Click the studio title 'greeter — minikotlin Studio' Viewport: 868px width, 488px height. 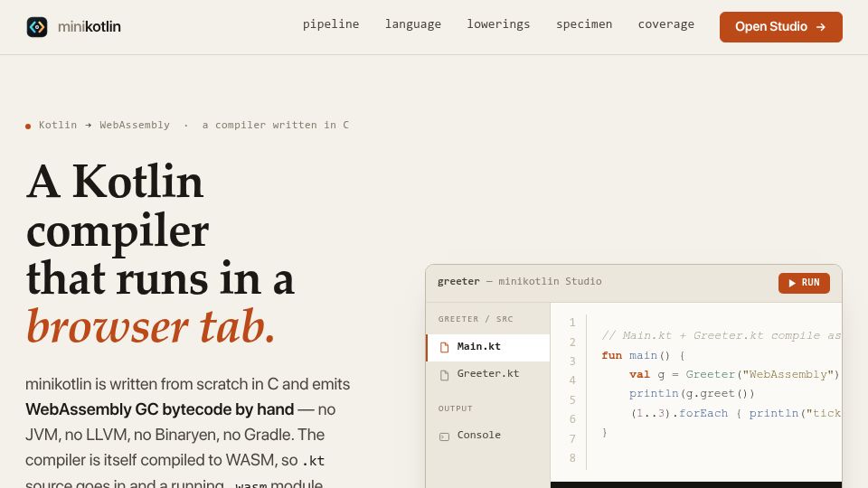click(x=519, y=281)
